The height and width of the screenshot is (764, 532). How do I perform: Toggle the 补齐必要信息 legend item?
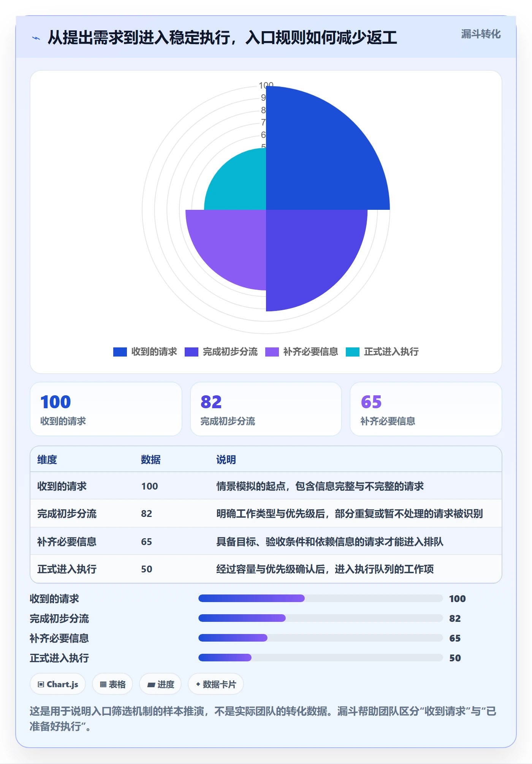tap(302, 352)
